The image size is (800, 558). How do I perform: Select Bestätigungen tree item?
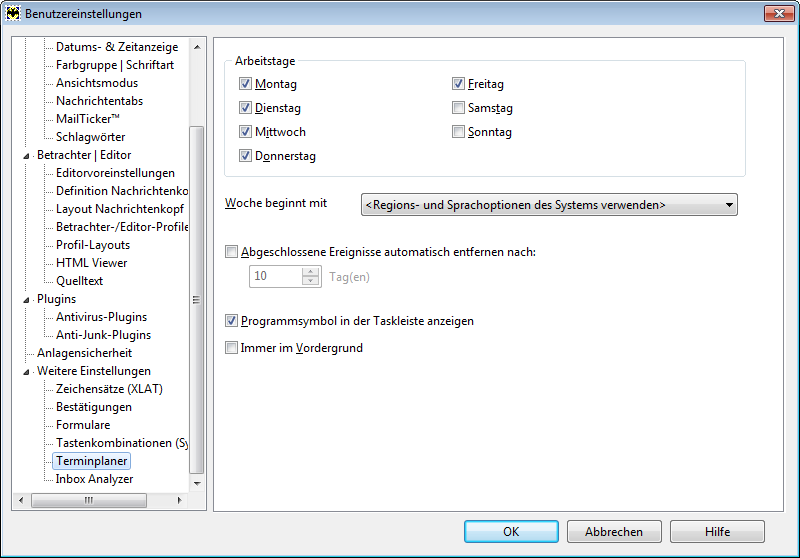pyautogui.click(x=94, y=407)
